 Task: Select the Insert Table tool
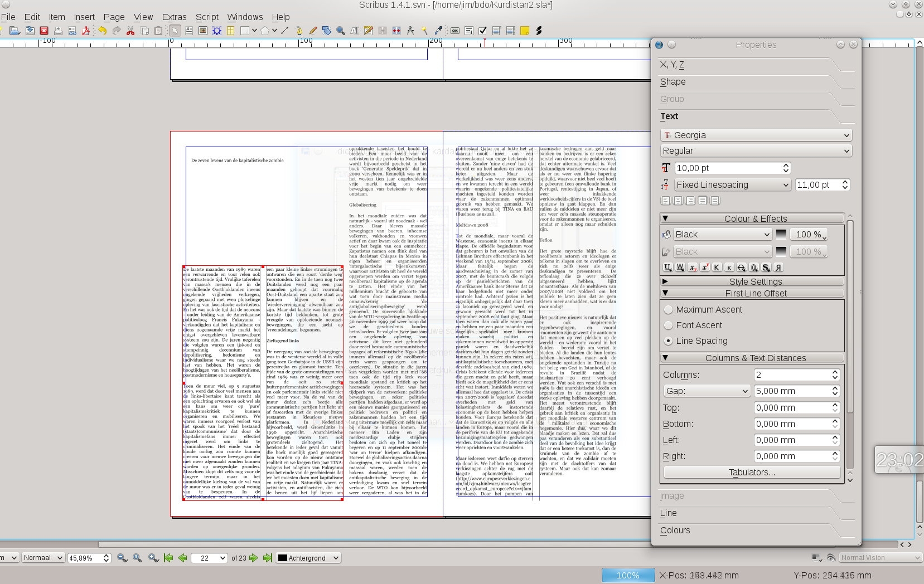[x=230, y=31]
